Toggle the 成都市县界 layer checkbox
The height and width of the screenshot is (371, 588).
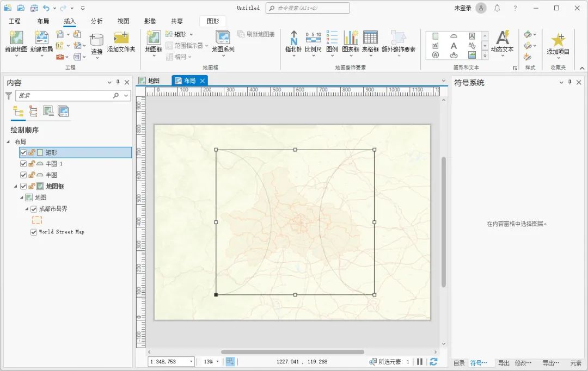coord(34,209)
